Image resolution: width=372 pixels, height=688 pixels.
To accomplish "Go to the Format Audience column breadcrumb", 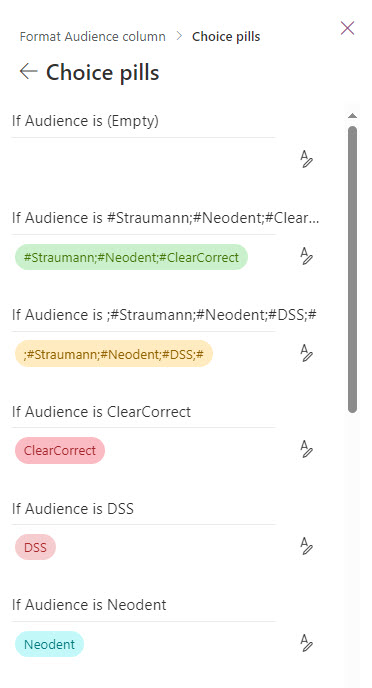I will [x=93, y=36].
